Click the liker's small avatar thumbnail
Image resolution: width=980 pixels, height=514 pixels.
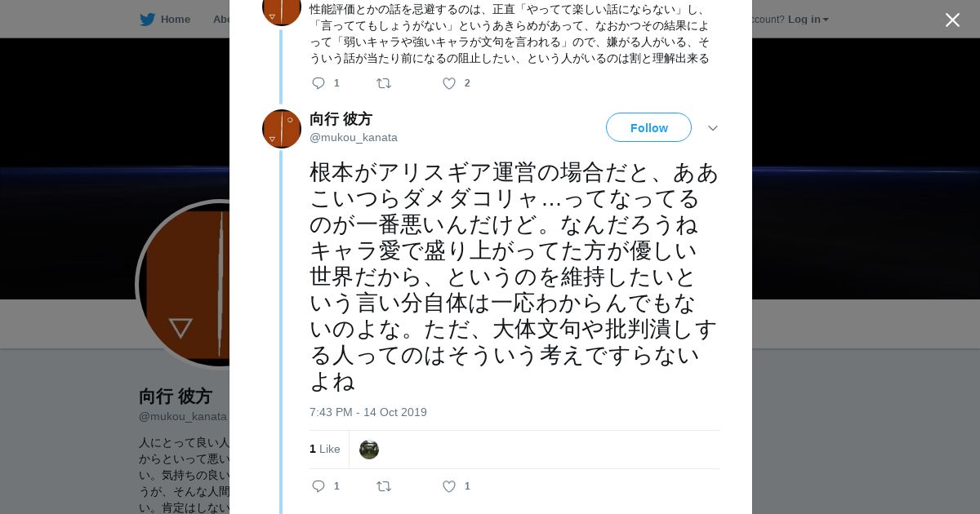(369, 450)
